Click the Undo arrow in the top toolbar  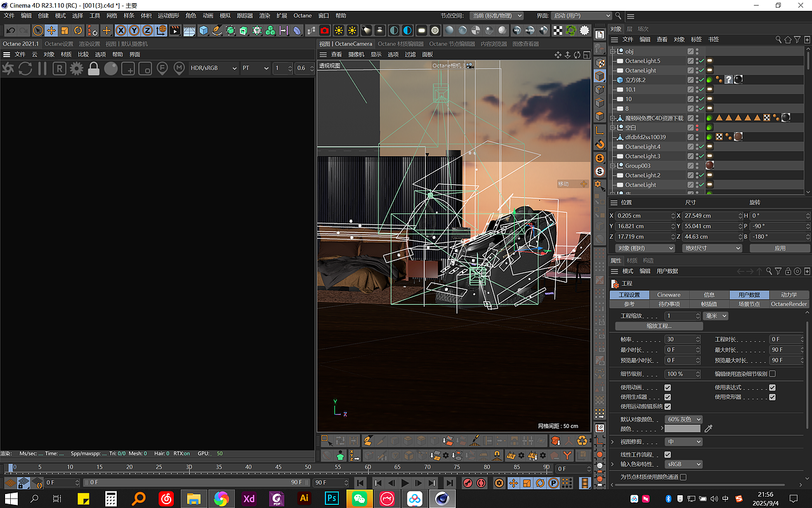pos(11,30)
